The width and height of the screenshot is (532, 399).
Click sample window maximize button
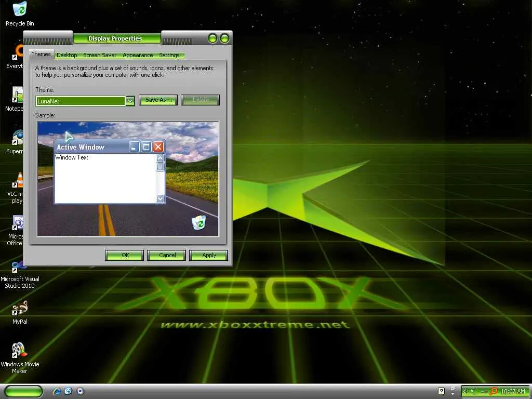[146, 147]
